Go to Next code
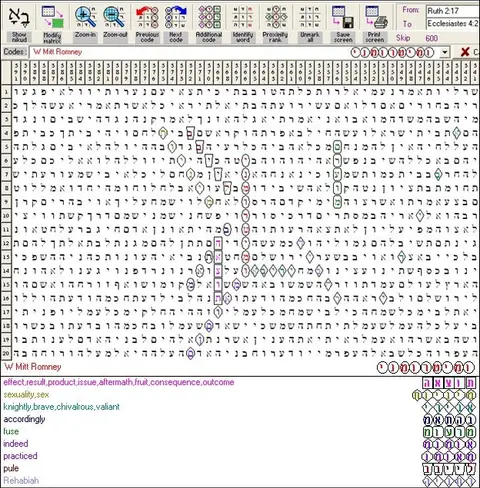This screenshot has height=488, width=480. coord(176,17)
